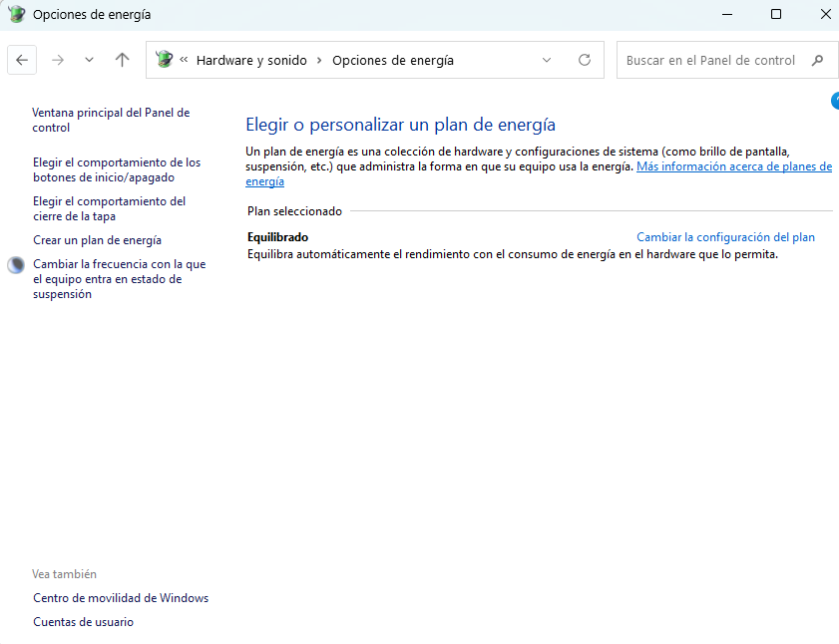
Task: Open Centro de movilidad de Windows
Action: pyautogui.click(x=121, y=597)
